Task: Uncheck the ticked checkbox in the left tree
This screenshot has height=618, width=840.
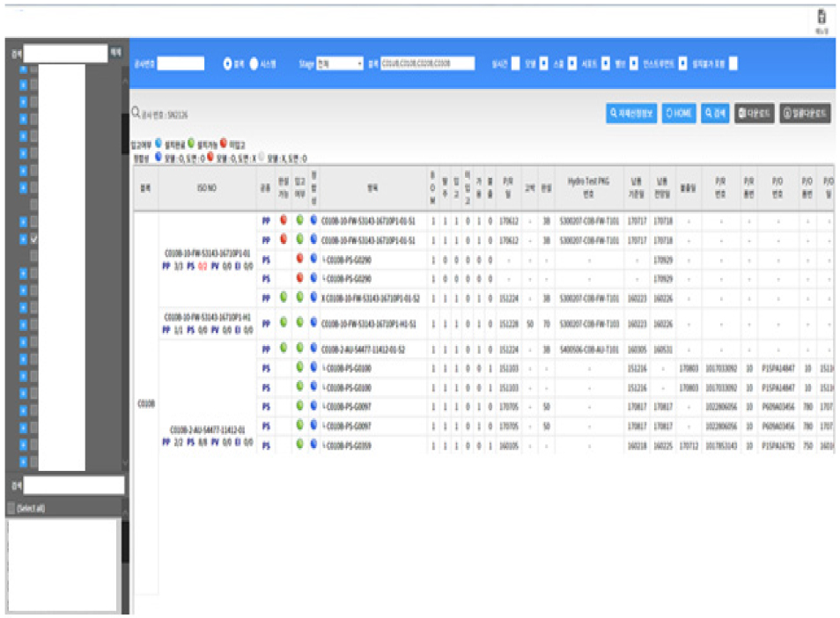Action: (x=33, y=239)
